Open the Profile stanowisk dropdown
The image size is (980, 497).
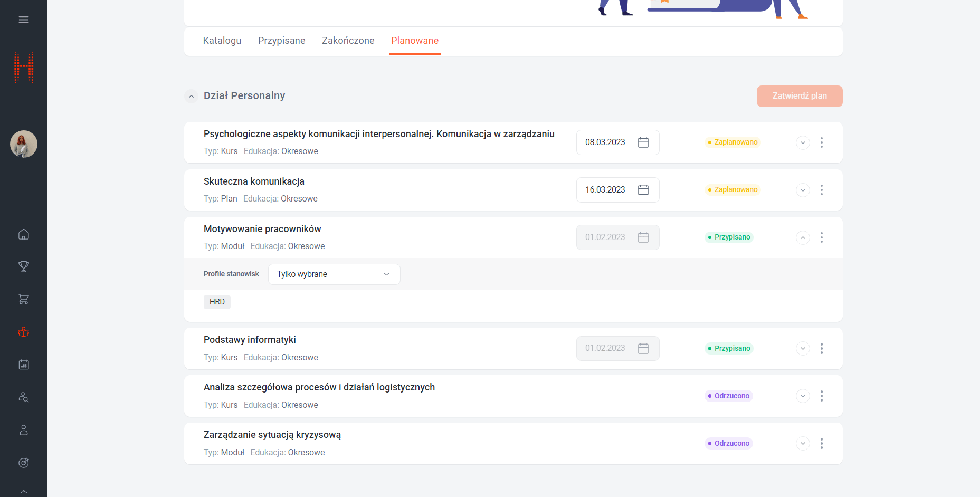coord(334,274)
